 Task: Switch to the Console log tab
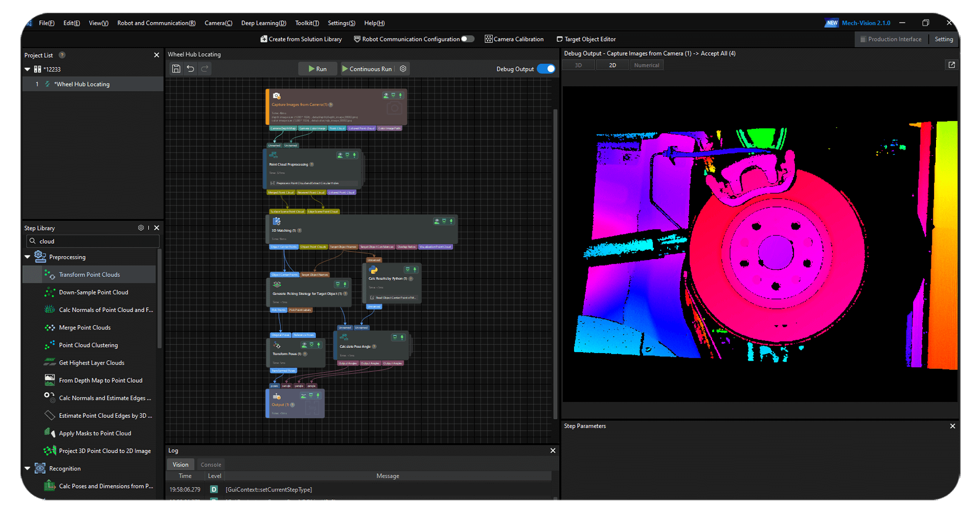tap(211, 464)
